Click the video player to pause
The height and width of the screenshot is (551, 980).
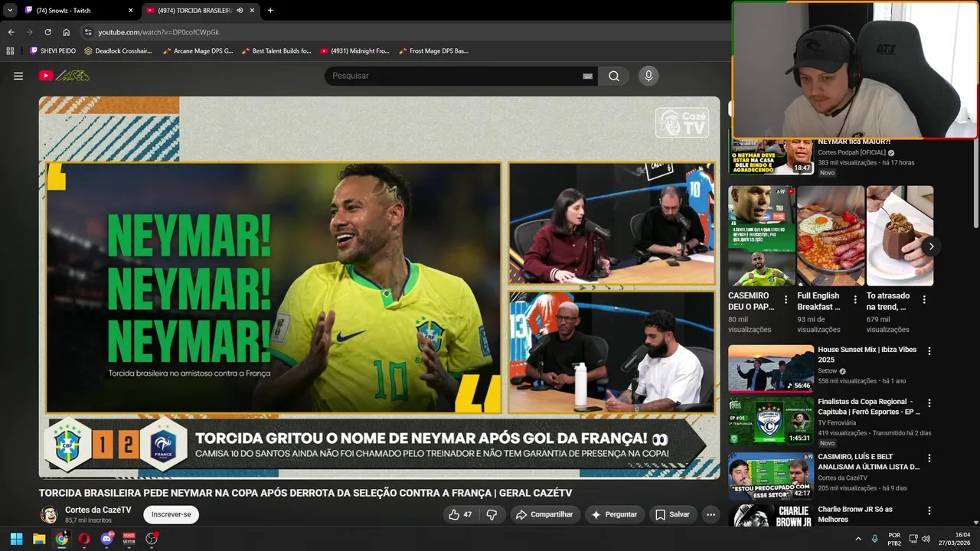point(379,287)
